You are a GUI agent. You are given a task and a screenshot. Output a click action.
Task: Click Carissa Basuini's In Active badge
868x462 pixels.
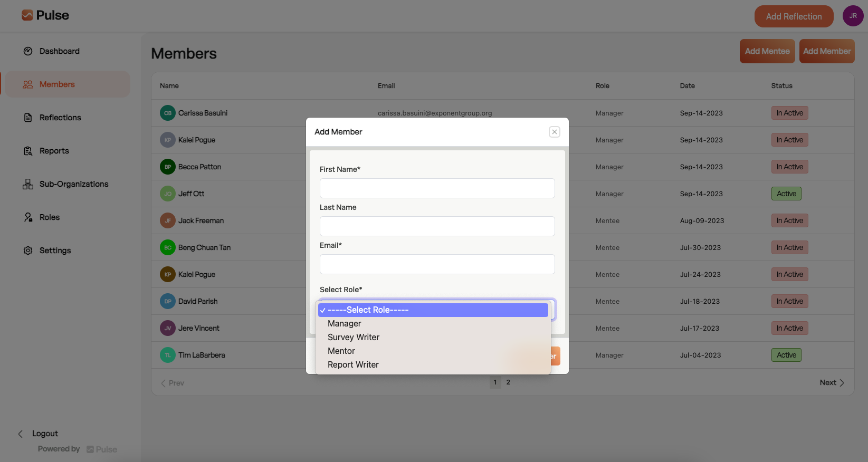[x=789, y=113]
